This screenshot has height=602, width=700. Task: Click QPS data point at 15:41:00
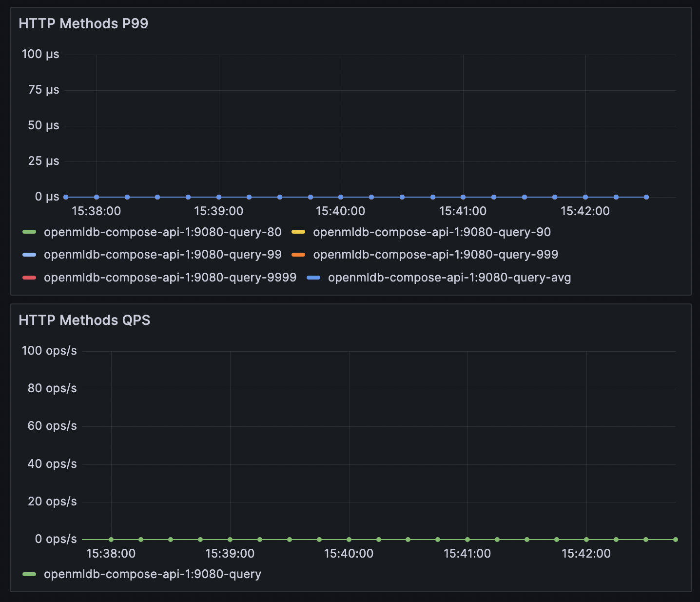pos(467,540)
